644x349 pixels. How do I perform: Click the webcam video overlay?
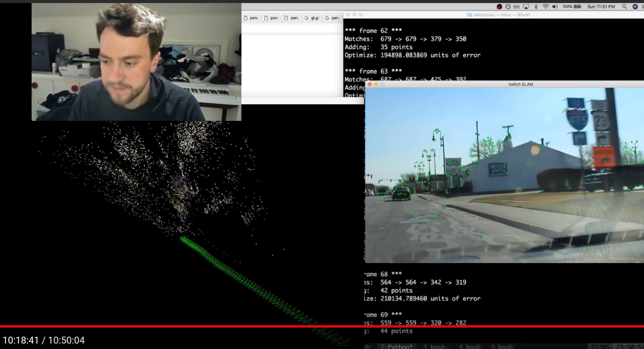(136, 62)
